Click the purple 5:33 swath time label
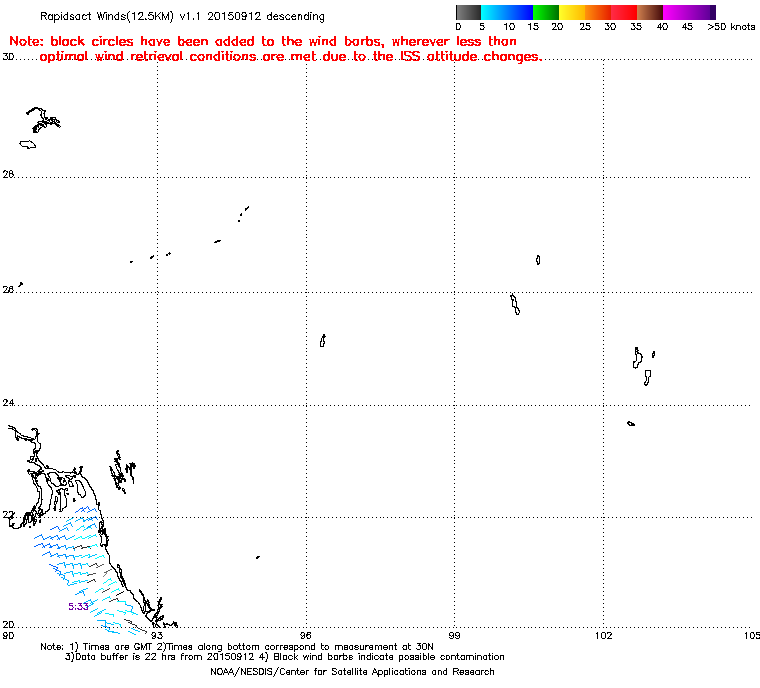Viewport: 760px width, 688px height. point(78,606)
